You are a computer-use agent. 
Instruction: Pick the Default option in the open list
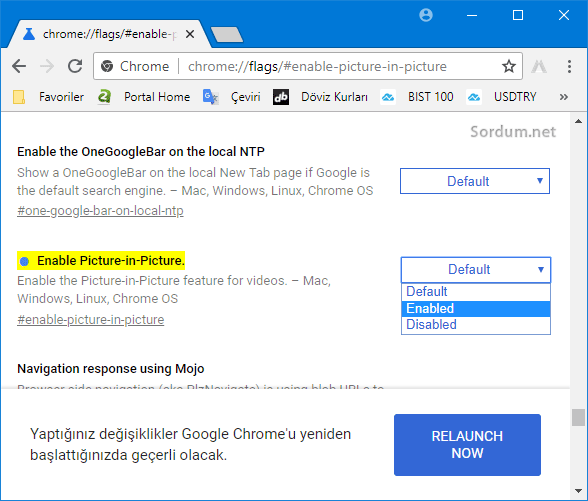pyautogui.click(x=476, y=292)
